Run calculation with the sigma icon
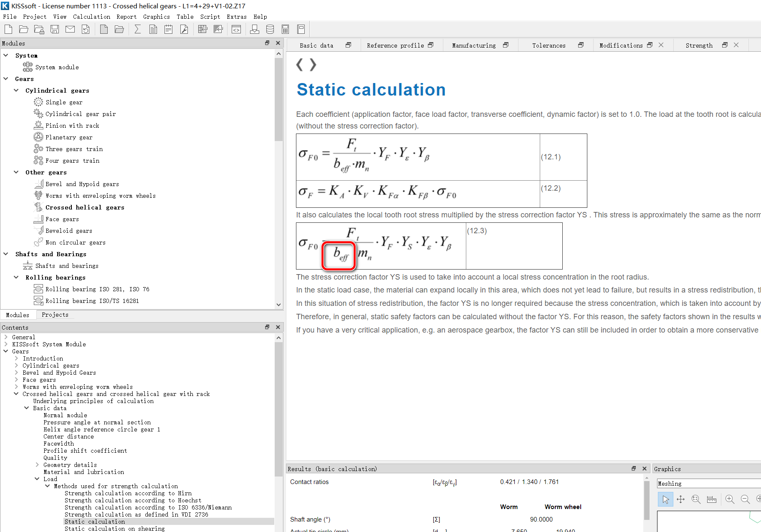This screenshot has height=532, width=761. click(x=137, y=29)
